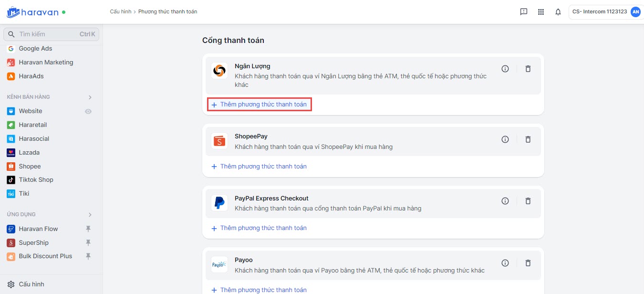Click Phương thức thanh toán breadcrumb text
Viewport: 644px width, 294px height.
click(x=167, y=11)
